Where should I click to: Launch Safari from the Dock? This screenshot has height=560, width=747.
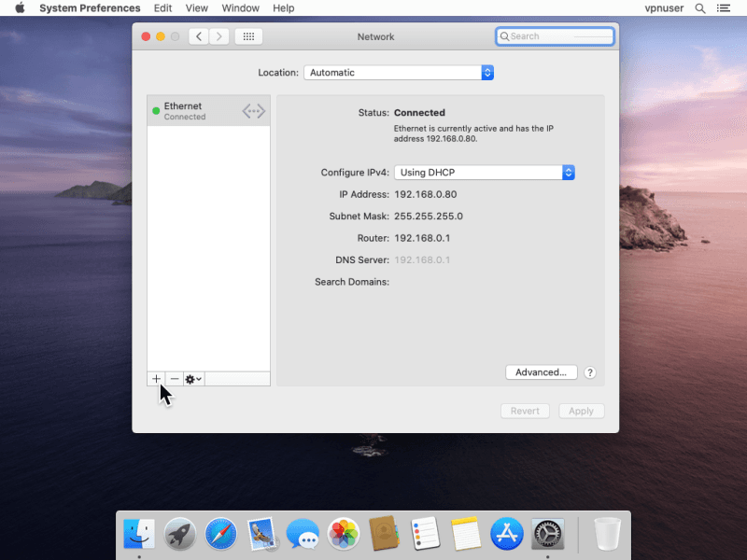point(221,534)
